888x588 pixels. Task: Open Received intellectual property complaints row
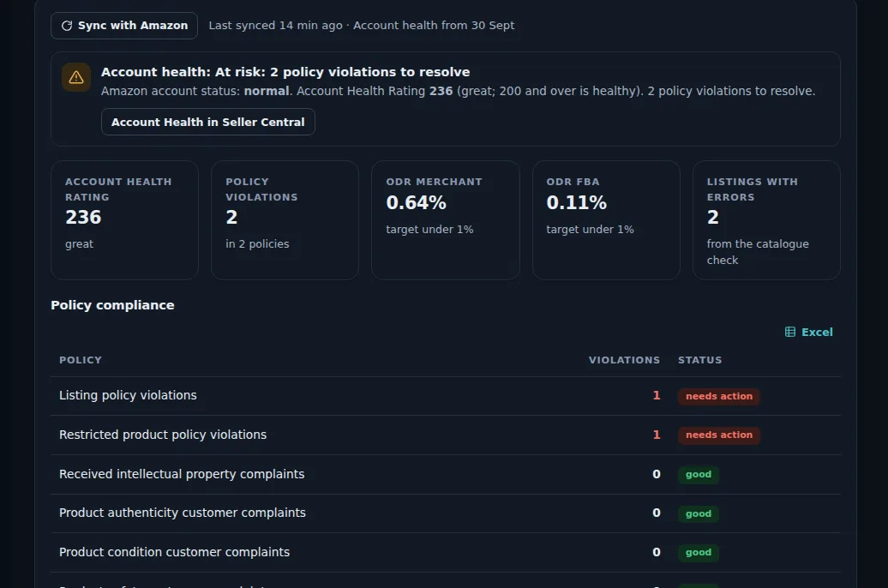[x=445, y=474]
